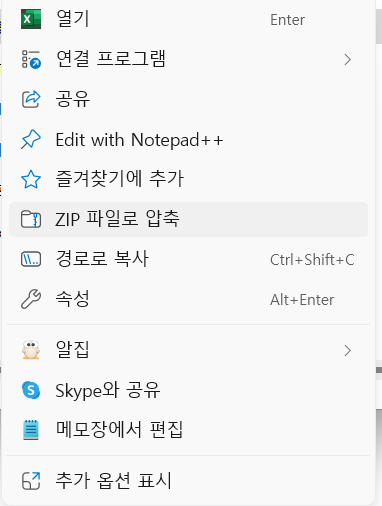Select 즐겨찾기에 추가 entry

point(188,179)
